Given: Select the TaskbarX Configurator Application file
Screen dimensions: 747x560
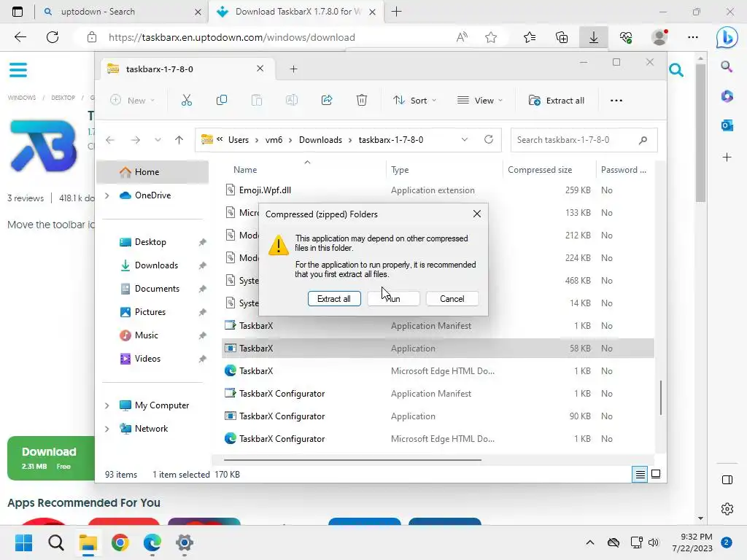Looking at the screenshot, I should point(438,416).
